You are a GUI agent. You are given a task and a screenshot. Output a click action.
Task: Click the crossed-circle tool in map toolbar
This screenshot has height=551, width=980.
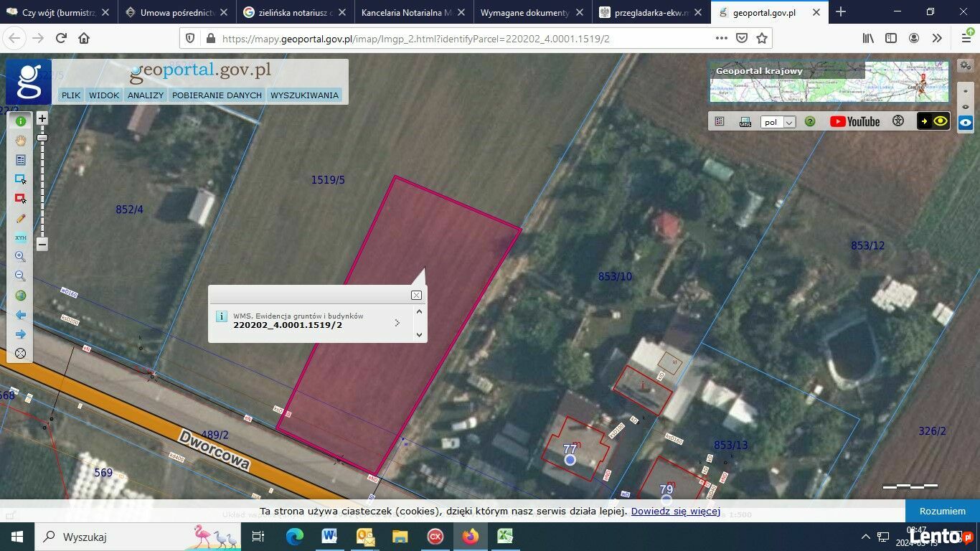(x=20, y=354)
